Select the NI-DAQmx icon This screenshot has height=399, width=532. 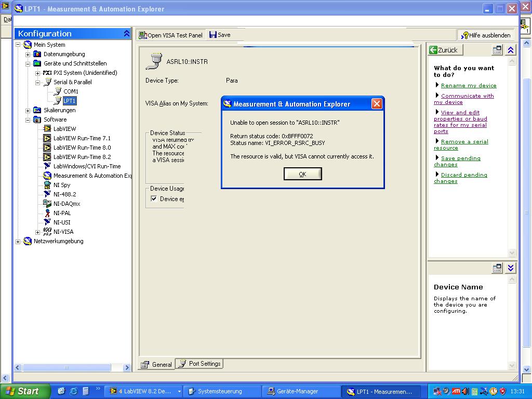[x=47, y=204]
